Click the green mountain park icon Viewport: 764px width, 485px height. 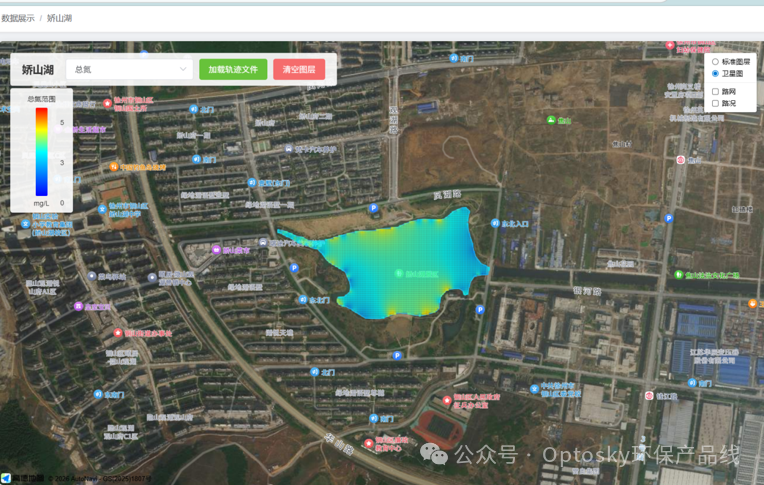(x=551, y=120)
